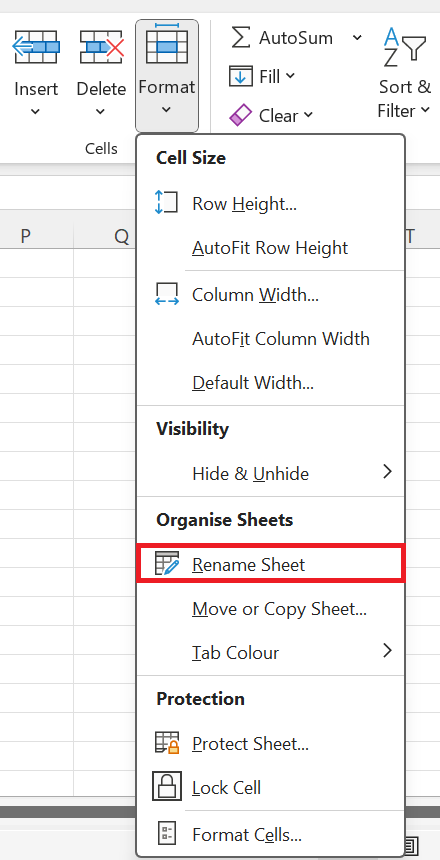Click the Column Width icon
The image size is (440, 860).
tap(167, 295)
